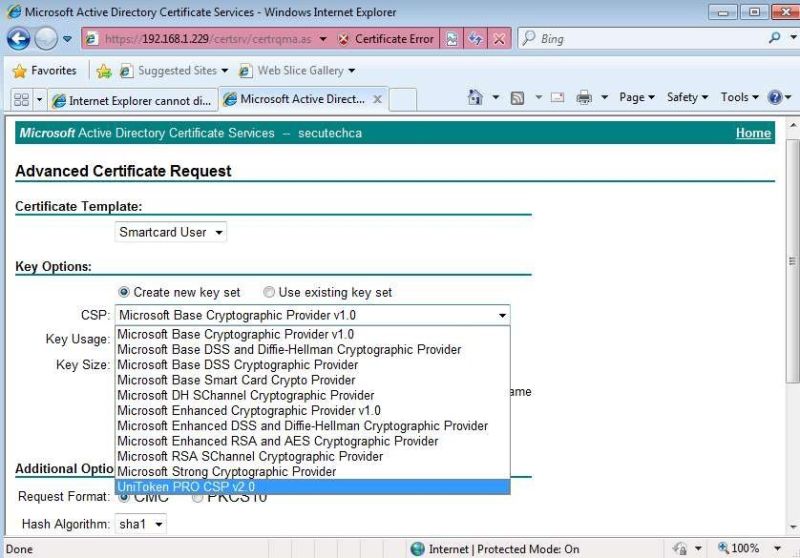Select Create new key set radio

click(123, 292)
